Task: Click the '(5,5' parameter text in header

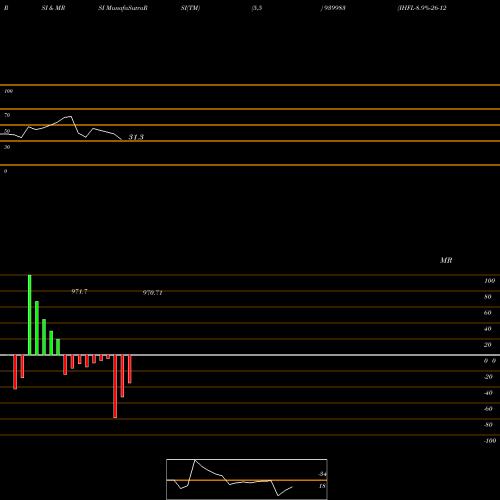Action: pyautogui.click(x=257, y=8)
